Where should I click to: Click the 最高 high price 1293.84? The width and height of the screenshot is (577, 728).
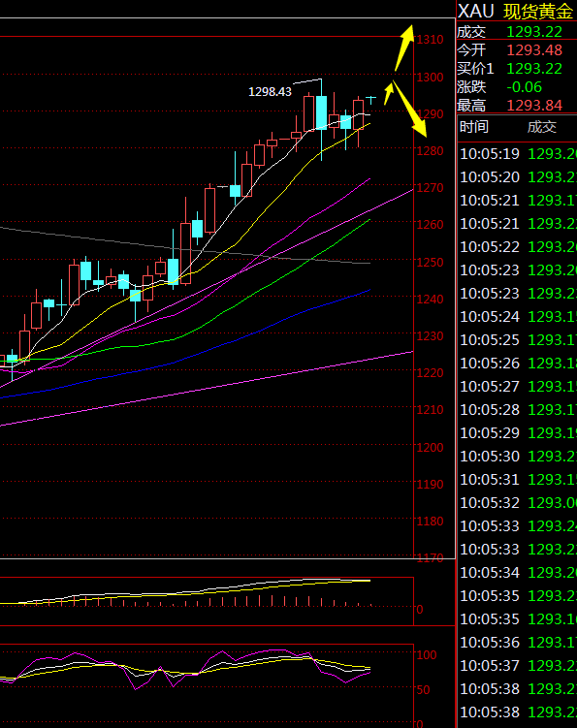coord(534,106)
